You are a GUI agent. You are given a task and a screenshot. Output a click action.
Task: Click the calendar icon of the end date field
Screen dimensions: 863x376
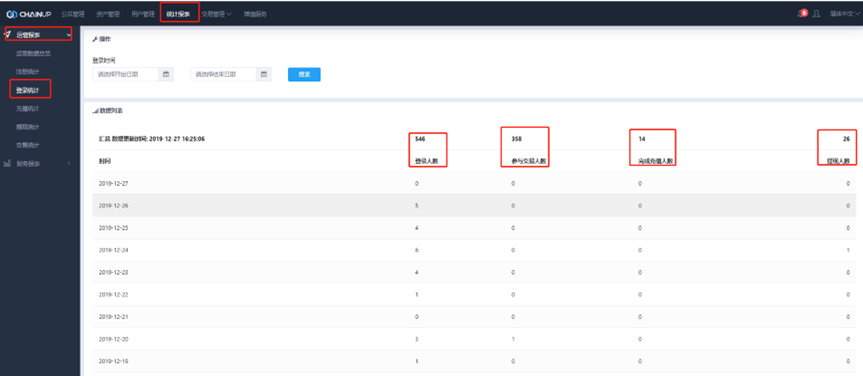[x=264, y=74]
